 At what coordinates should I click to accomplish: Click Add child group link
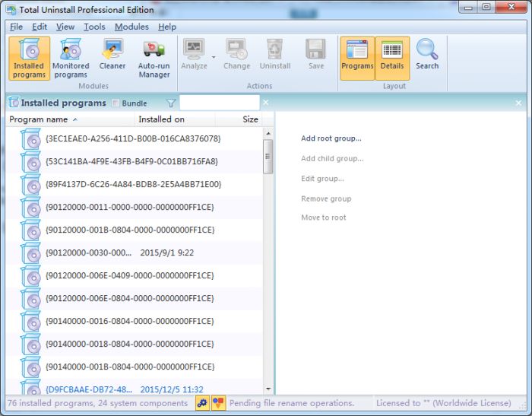tap(332, 159)
